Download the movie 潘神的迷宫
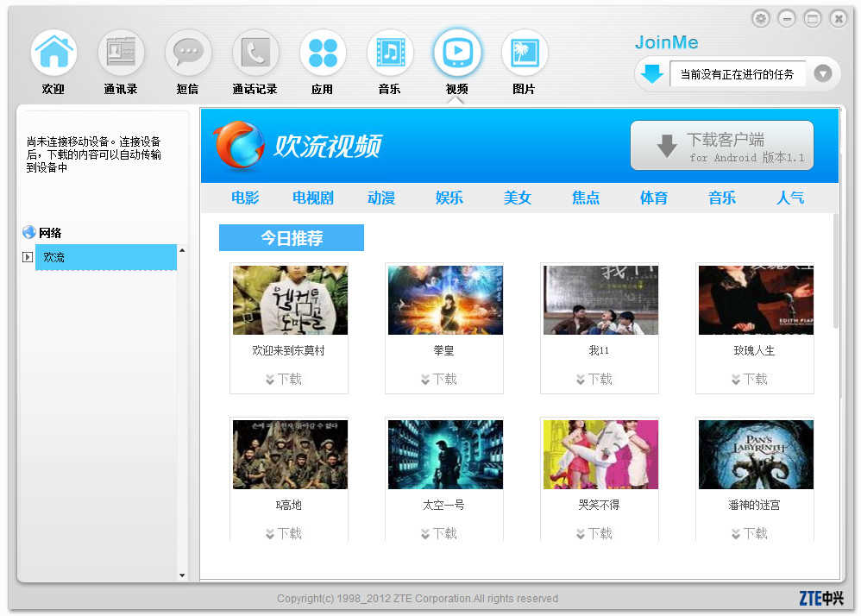Image resolution: width=861 pixels, height=616 pixels. click(x=750, y=533)
